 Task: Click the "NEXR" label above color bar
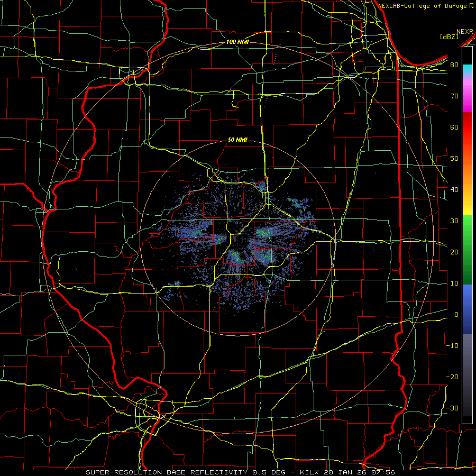click(x=465, y=32)
